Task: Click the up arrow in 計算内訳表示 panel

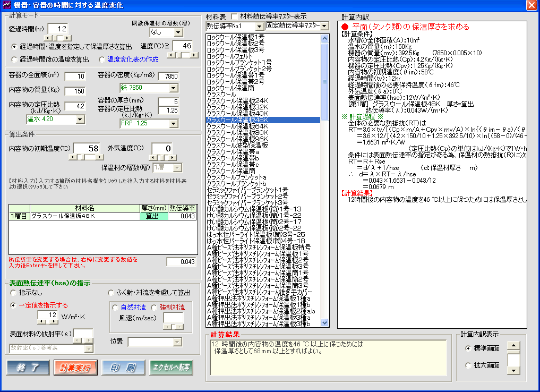Action: point(513,346)
